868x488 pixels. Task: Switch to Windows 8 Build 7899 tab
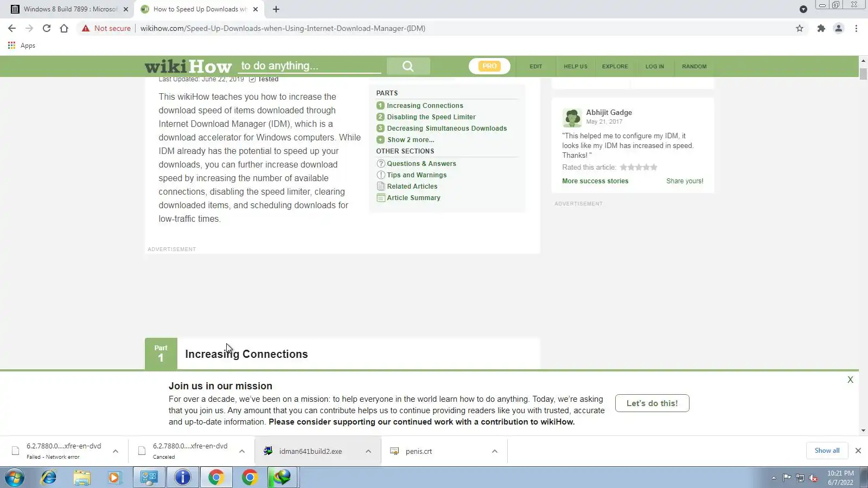69,9
